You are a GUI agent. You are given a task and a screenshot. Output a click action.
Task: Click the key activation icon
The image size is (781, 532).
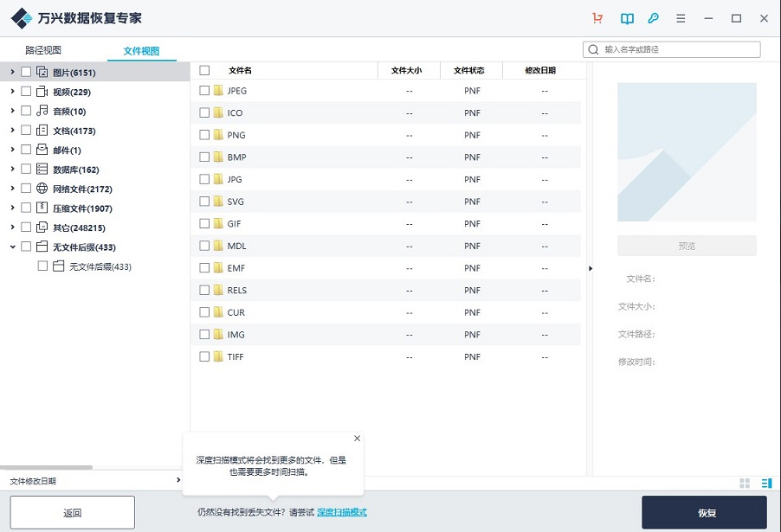[654, 17]
